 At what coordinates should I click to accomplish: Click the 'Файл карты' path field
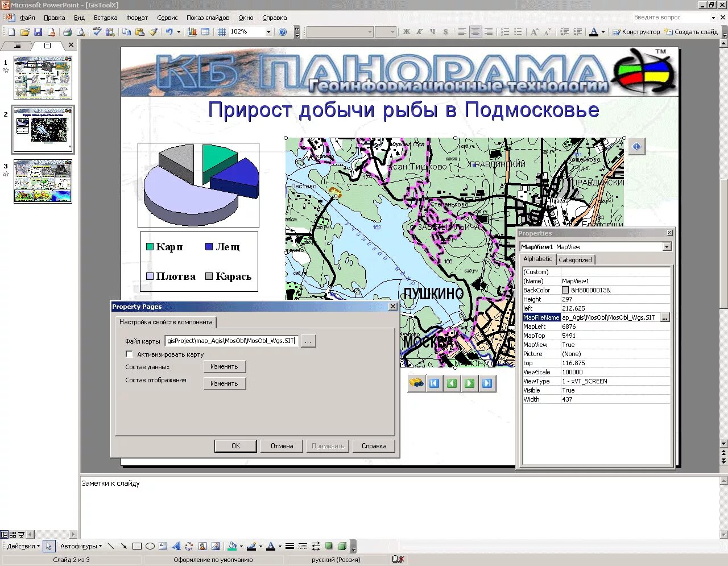point(231,341)
